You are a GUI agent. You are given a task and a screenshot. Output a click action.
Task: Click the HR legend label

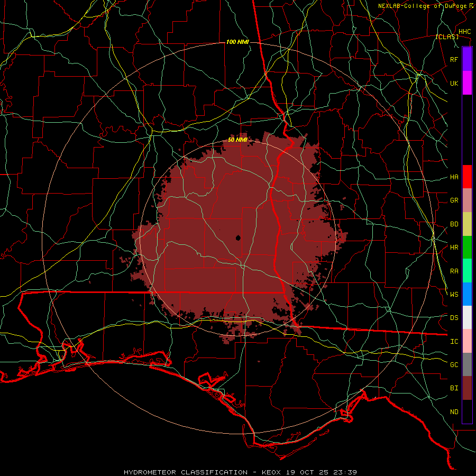[454, 248]
